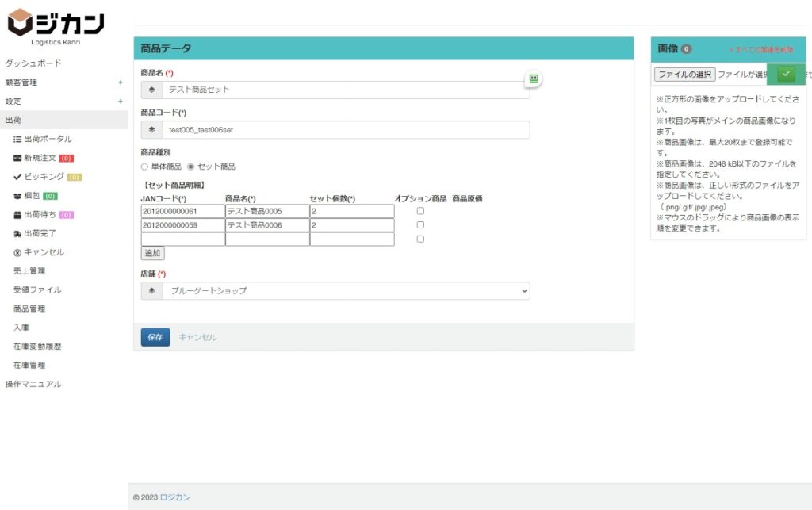This screenshot has height=510, width=812.
Task: Open 商品管理 in the sidebar
Action: (29, 309)
